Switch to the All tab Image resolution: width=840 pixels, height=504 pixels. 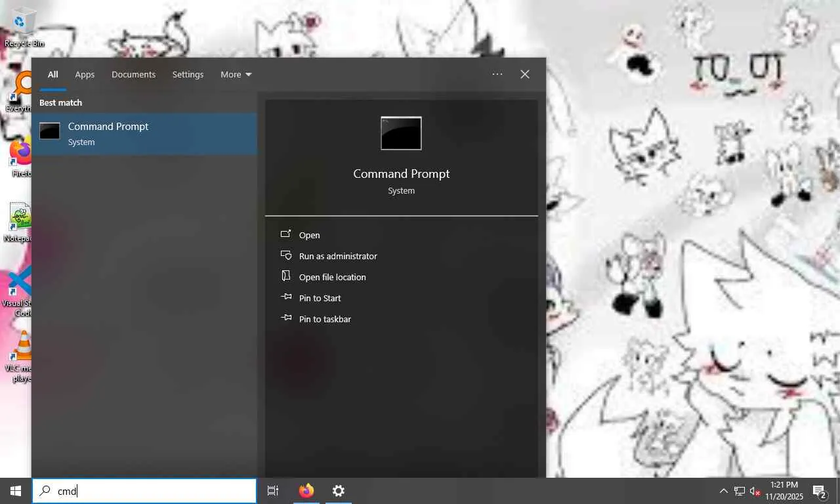click(52, 74)
